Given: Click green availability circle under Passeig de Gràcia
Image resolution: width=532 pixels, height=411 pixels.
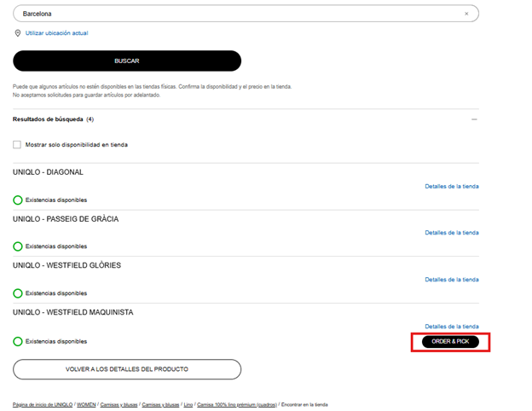Looking at the screenshot, I should click(x=18, y=246).
